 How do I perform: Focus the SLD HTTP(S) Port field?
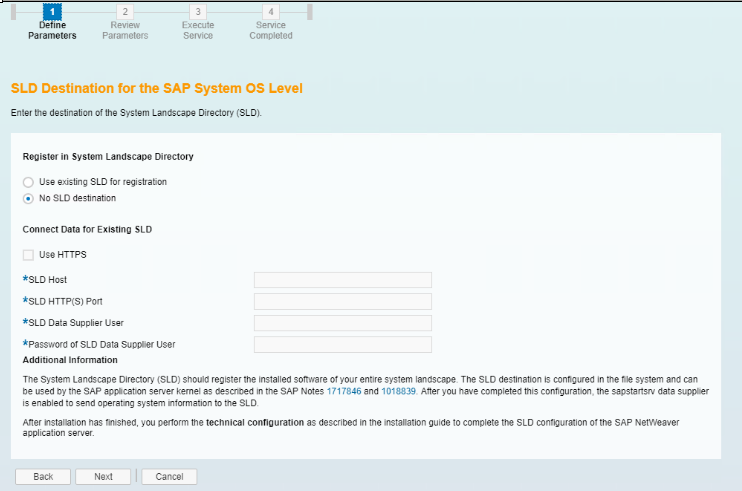pyautogui.click(x=343, y=302)
